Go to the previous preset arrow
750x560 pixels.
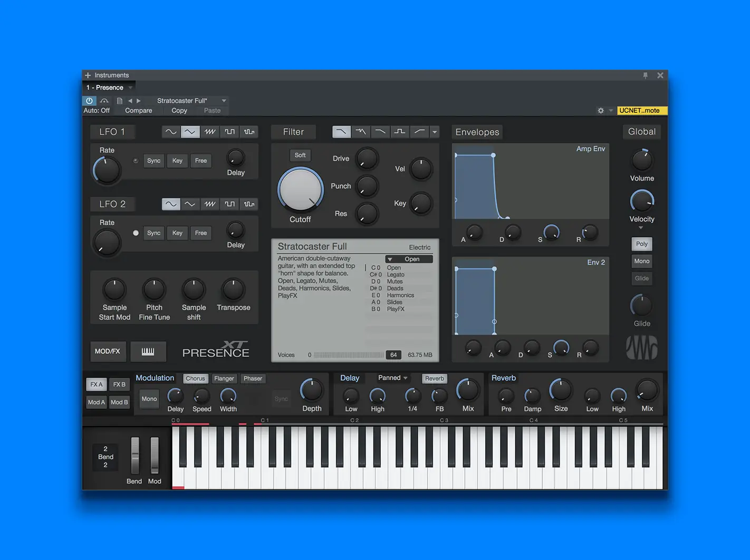(130, 101)
